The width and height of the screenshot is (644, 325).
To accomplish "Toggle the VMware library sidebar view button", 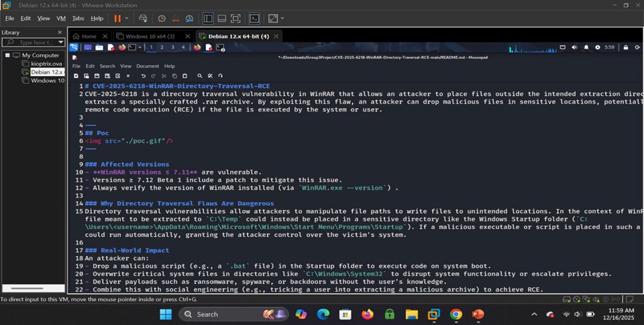I will pos(208,19).
